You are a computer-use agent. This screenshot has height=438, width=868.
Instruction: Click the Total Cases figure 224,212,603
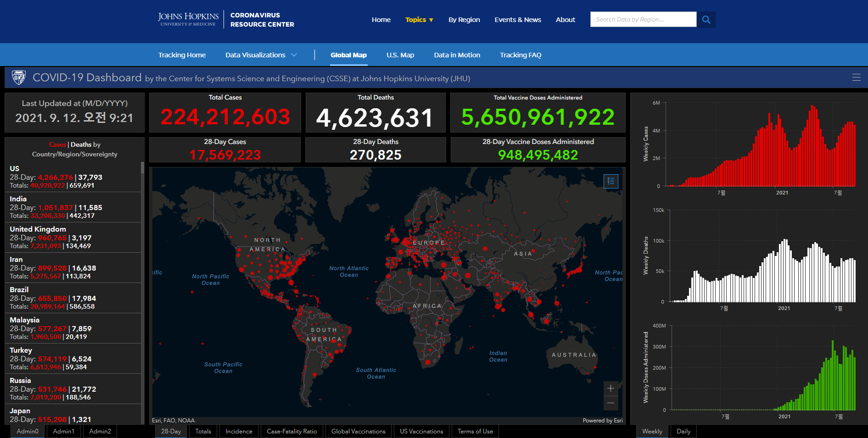225,117
